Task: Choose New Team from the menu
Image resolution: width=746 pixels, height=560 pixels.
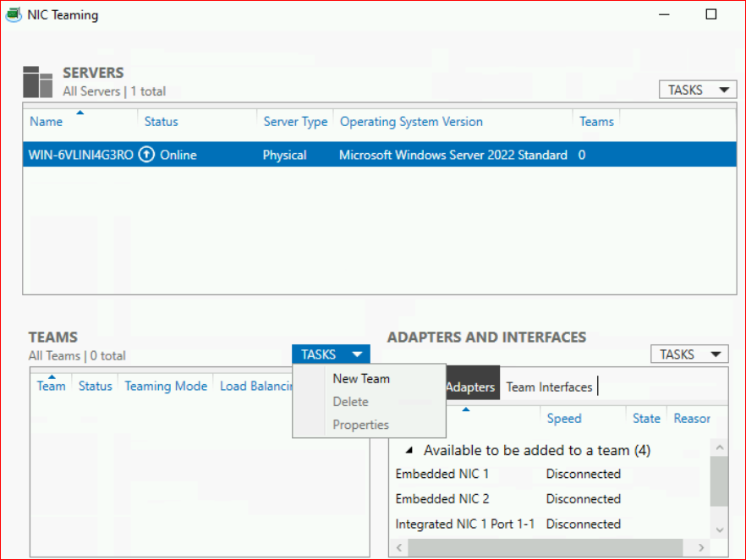Action: (x=361, y=378)
